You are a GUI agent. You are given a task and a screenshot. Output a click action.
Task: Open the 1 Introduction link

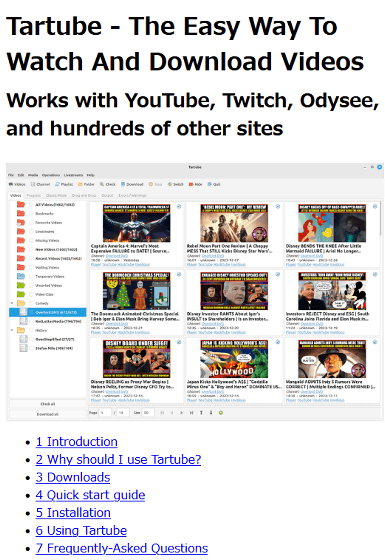[x=76, y=442]
